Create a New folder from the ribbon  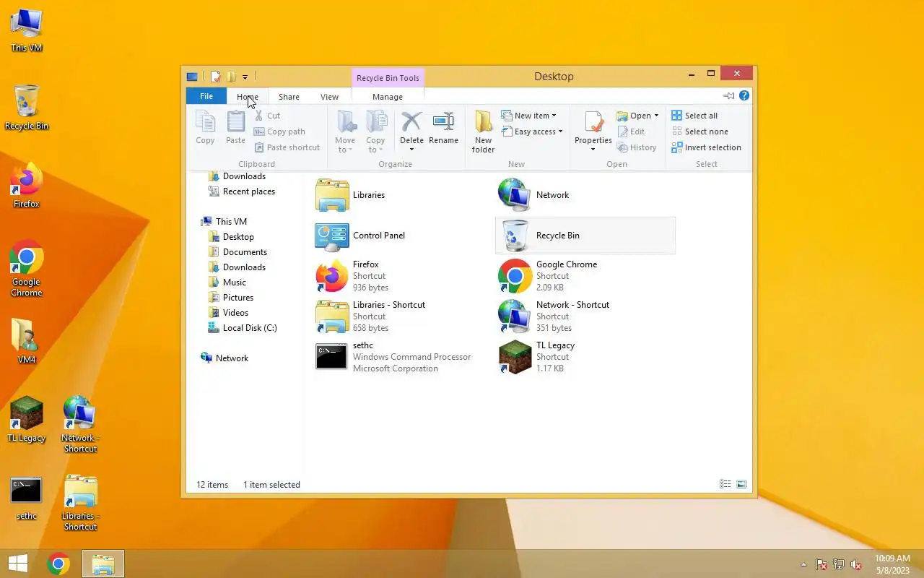coord(483,132)
